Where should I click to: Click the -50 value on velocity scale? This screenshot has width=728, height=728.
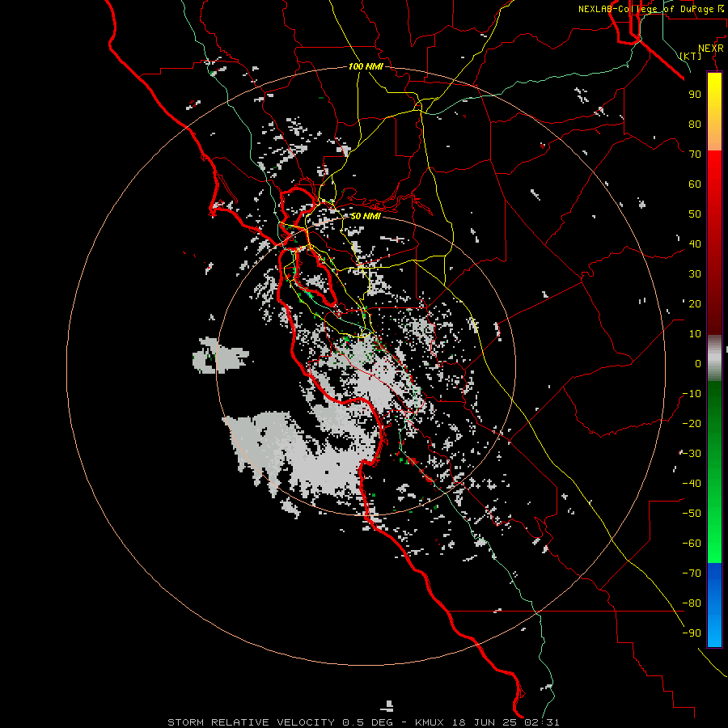tap(692, 514)
